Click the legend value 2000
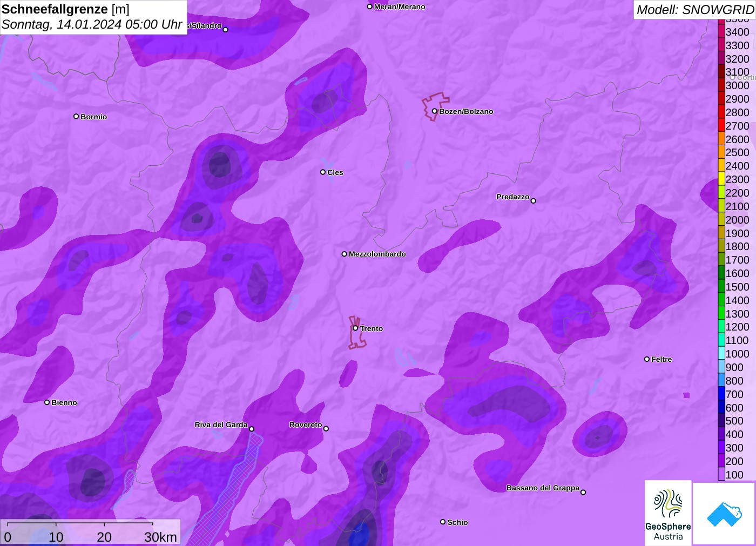This screenshot has height=546, width=756. [737, 220]
